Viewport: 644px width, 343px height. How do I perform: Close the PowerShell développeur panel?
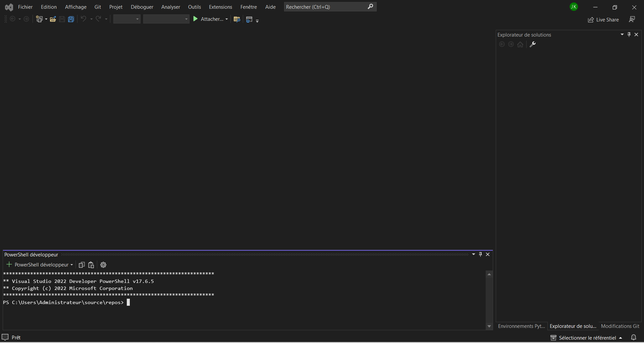click(x=488, y=254)
